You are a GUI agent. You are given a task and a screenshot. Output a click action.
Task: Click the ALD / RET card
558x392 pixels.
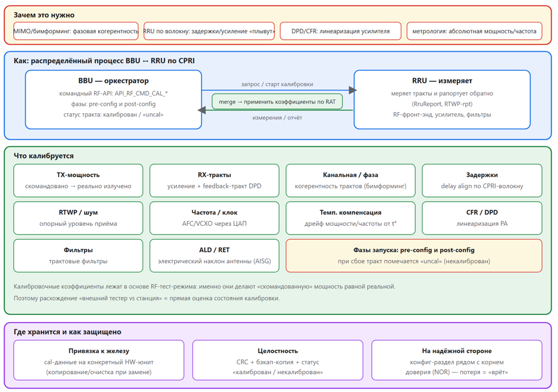click(214, 256)
